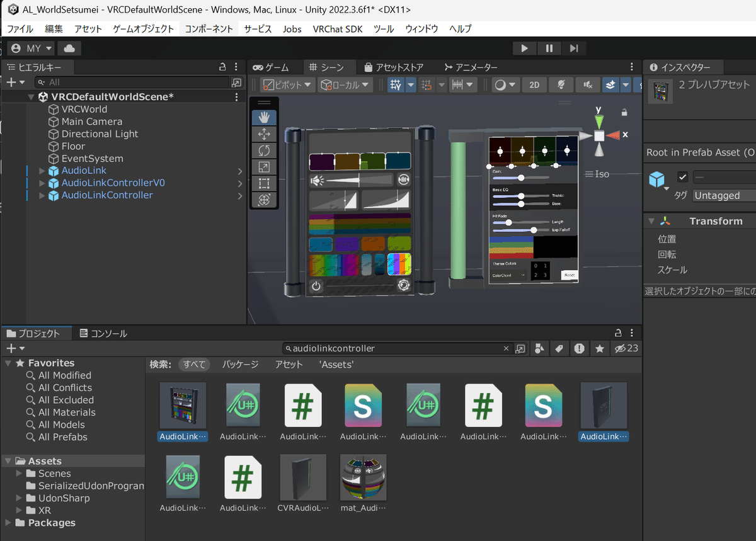
Task: Open the AudioLink prefab arrow in Hierarchy
Action: pos(240,171)
